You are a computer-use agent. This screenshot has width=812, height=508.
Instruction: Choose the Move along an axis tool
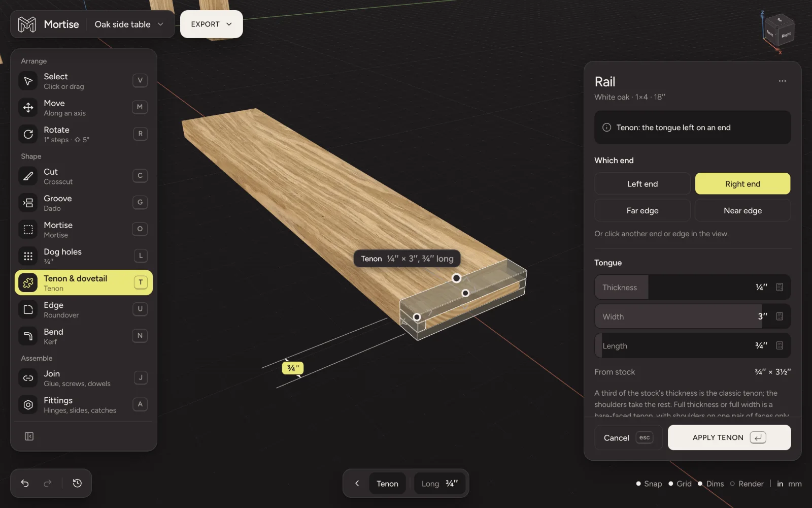pyautogui.click(x=84, y=108)
